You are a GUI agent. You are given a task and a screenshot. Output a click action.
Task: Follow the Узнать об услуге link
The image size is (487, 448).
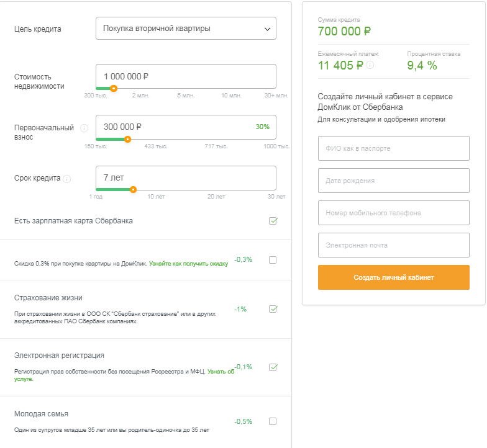tap(221, 372)
